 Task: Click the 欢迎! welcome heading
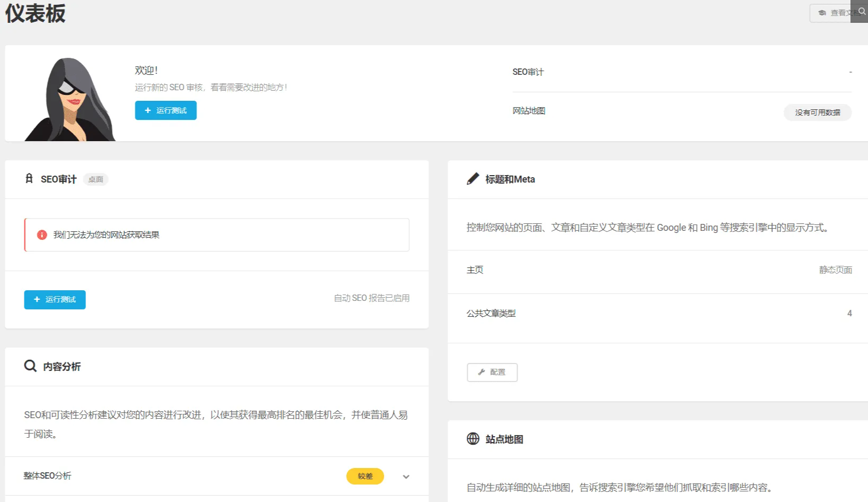[146, 71]
